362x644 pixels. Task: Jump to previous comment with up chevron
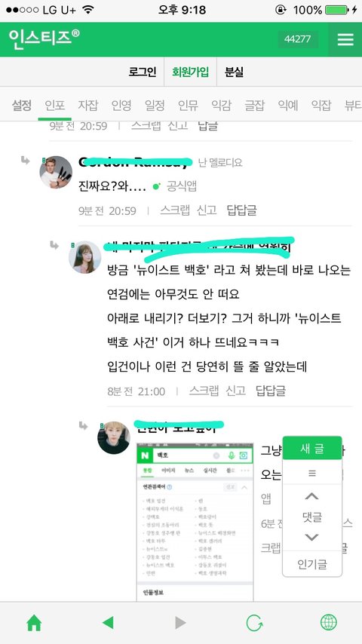pyautogui.click(x=312, y=496)
